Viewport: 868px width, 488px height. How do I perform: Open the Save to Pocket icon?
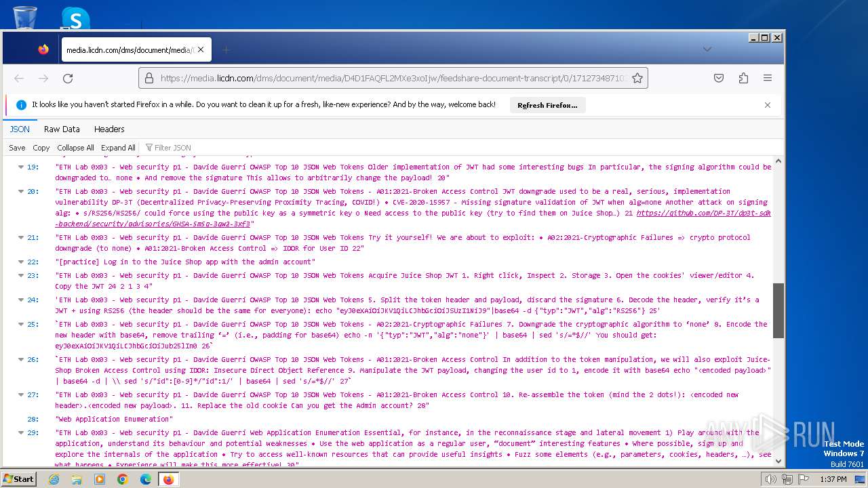719,79
